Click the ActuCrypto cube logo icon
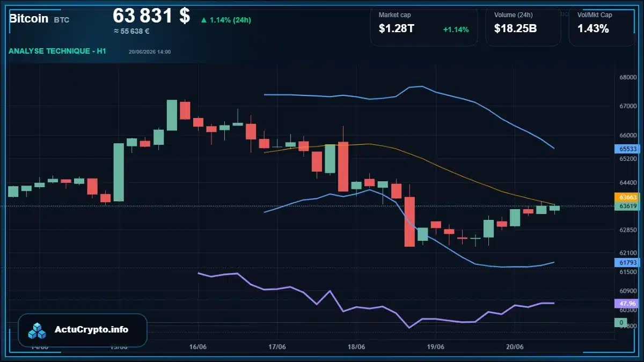The height and width of the screenshot is (362, 644). 38,330
